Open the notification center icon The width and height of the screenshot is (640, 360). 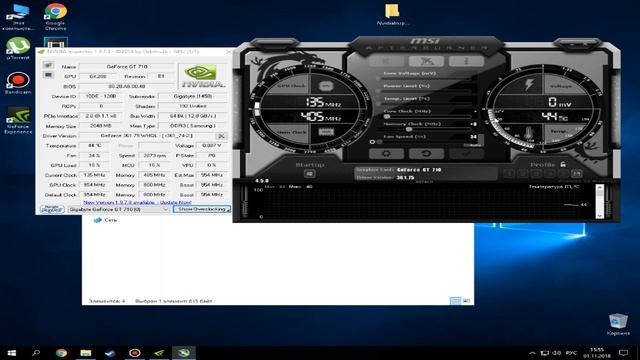coord(623,353)
